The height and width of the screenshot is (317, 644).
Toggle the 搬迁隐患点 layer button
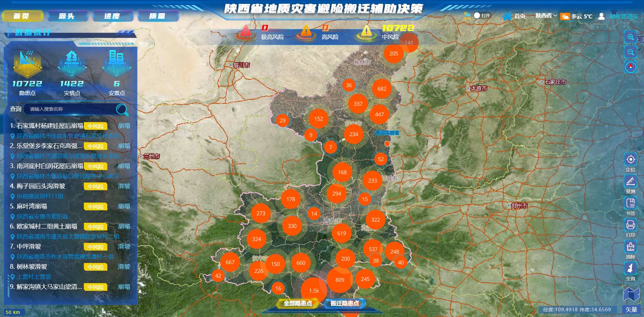tap(344, 303)
